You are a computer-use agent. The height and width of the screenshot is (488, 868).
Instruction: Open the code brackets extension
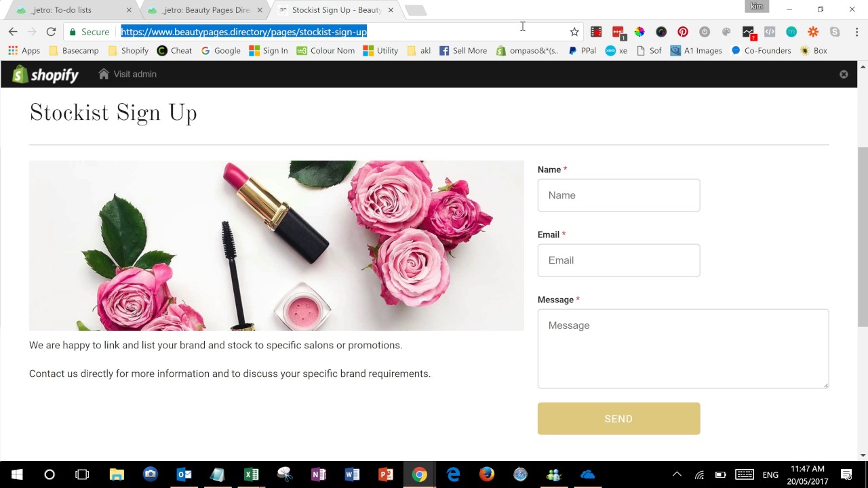click(x=770, y=32)
